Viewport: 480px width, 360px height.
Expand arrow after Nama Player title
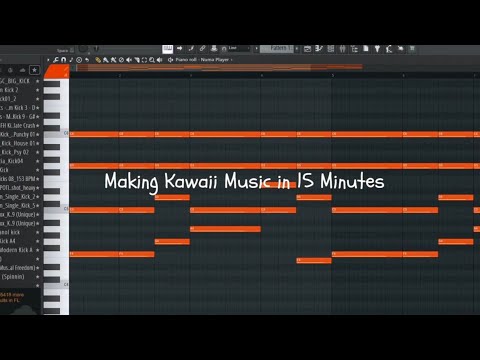[232, 60]
